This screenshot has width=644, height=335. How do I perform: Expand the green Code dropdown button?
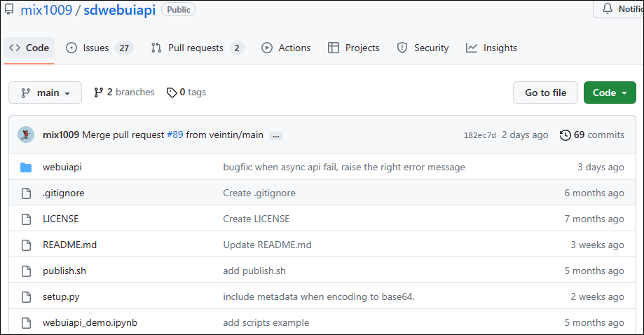tap(610, 93)
